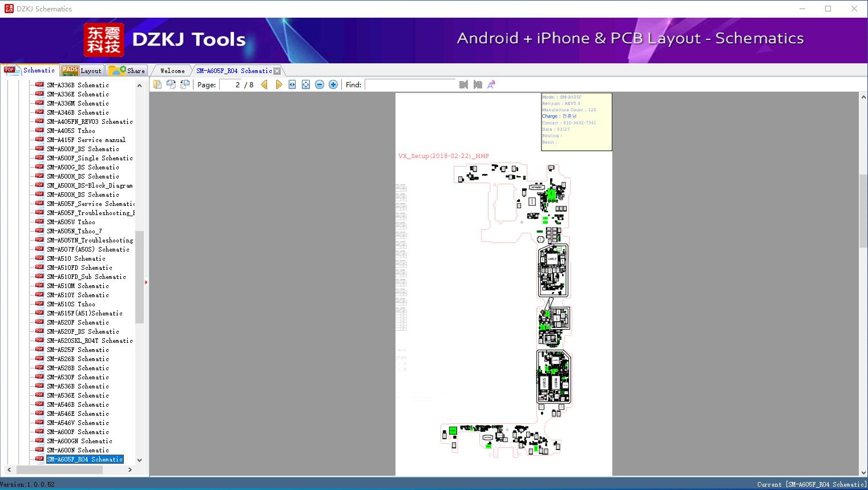Click the file tree scroll down arrow

139,460
